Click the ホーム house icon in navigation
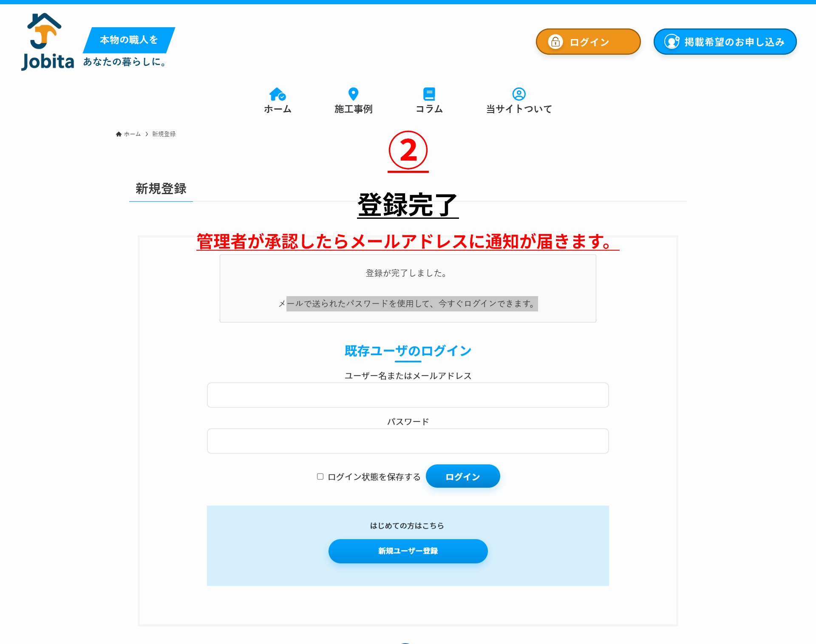Screen dimensions: 816x644 tap(278, 94)
